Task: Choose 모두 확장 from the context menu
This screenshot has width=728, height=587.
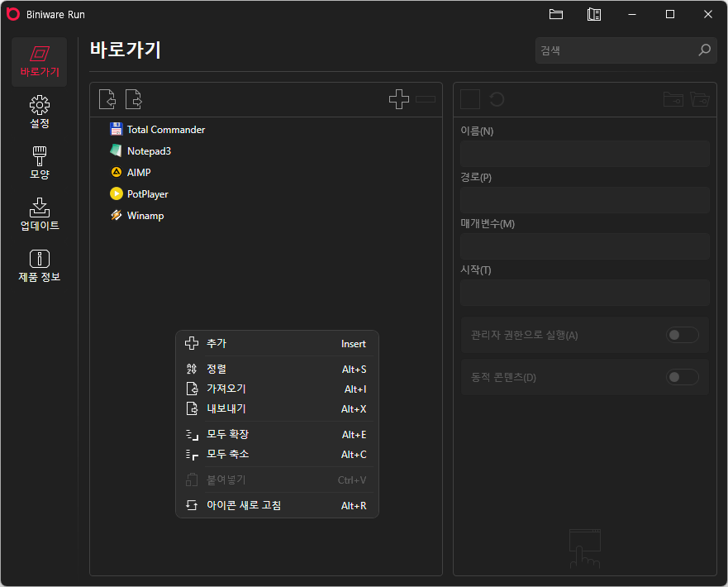Action: click(277, 435)
